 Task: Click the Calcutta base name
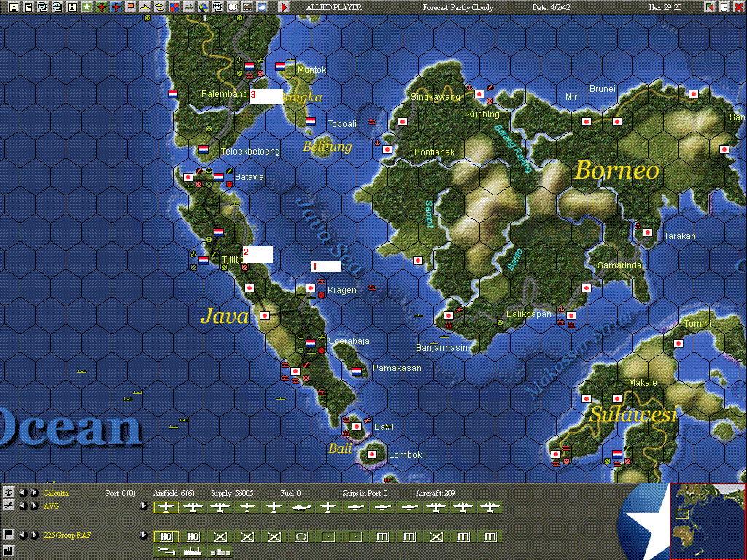[x=55, y=493]
